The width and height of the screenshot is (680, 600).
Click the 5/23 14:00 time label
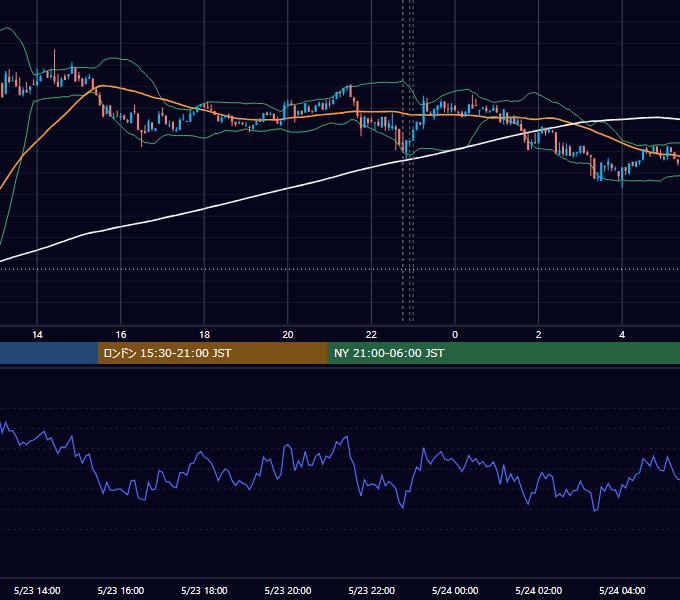[37, 590]
